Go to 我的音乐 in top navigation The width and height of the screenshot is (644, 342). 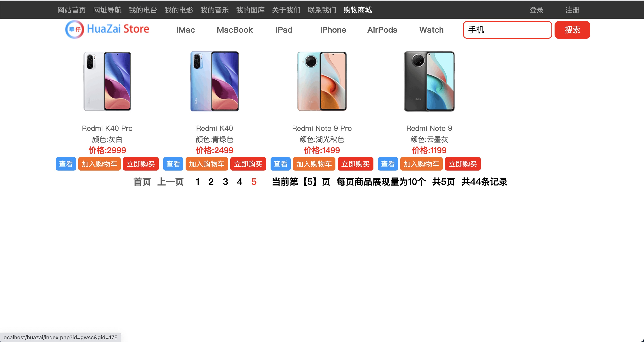(214, 10)
